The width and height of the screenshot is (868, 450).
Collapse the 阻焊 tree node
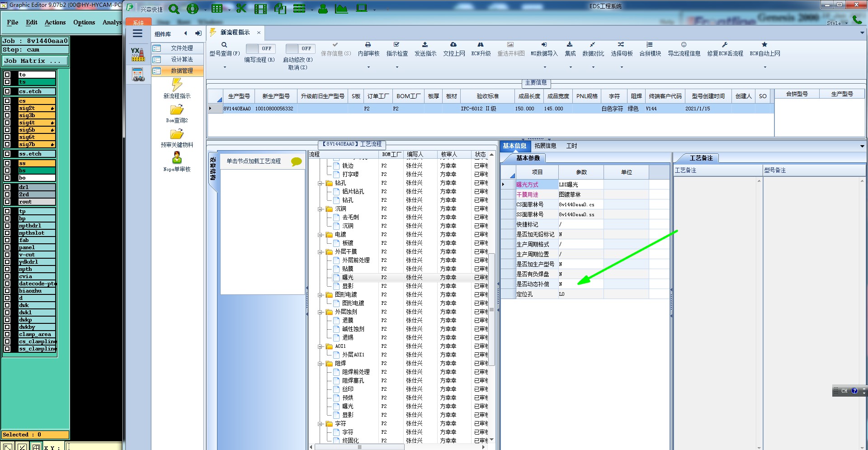coord(320,364)
